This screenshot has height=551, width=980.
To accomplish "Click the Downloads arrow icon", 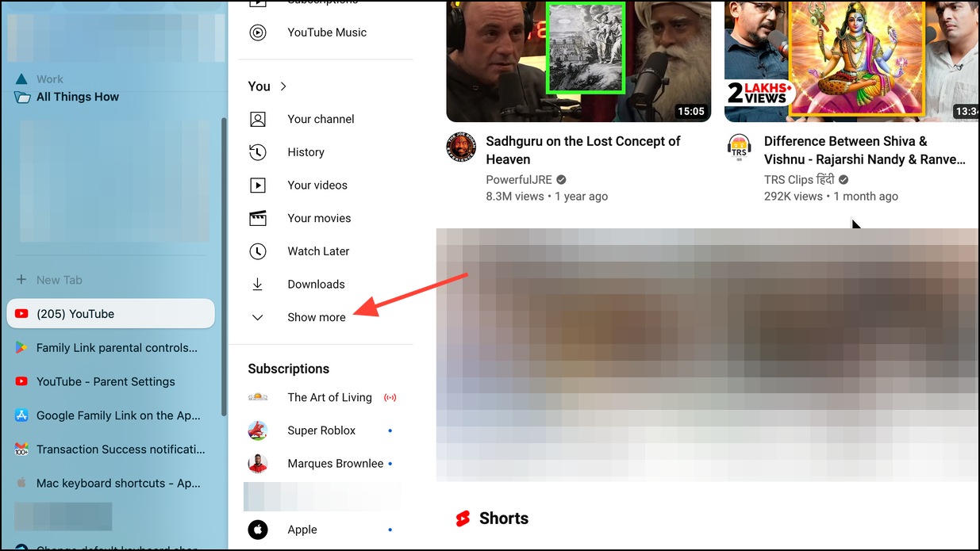I will [x=258, y=284].
